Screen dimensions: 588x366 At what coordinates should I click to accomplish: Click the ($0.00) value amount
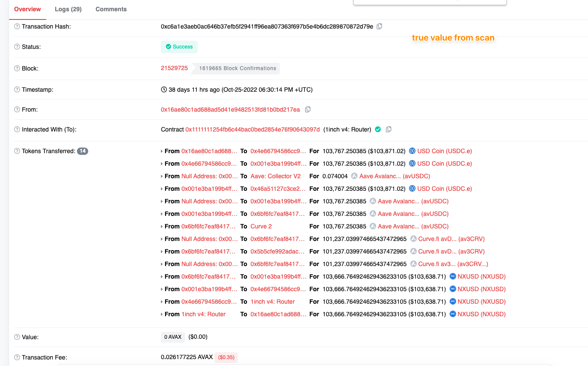pos(198,337)
